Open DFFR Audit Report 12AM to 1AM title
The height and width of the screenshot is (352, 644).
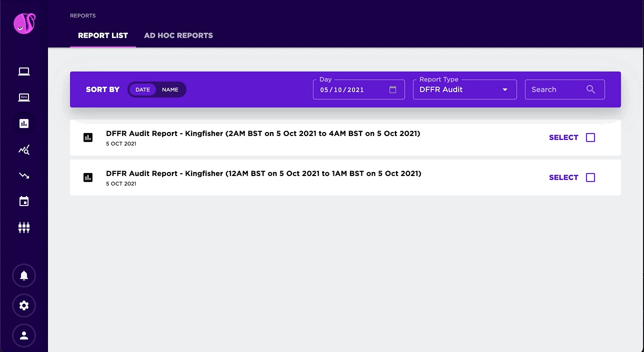(263, 173)
